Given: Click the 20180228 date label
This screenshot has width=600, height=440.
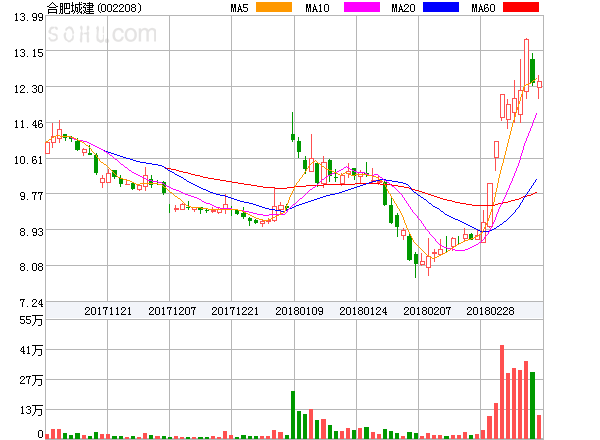Looking at the screenshot, I should (x=490, y=311).
